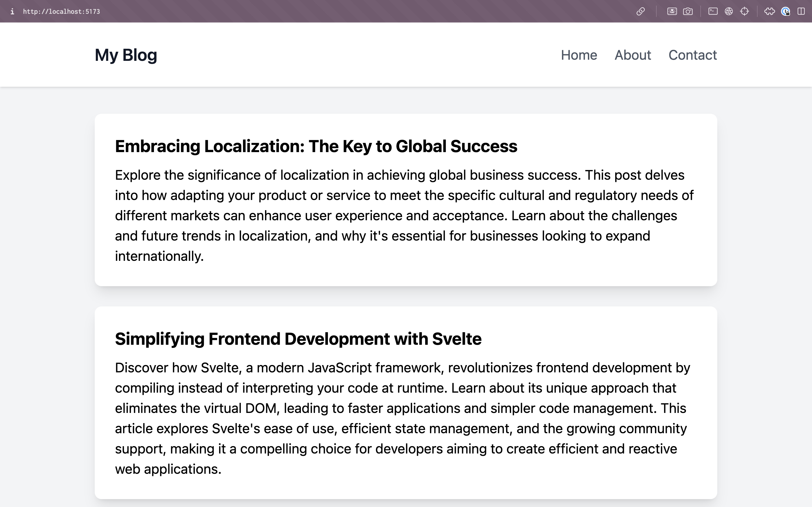The image size is (812, 507).
Task: Click the localization article card
Action: [x=406, y=199]
